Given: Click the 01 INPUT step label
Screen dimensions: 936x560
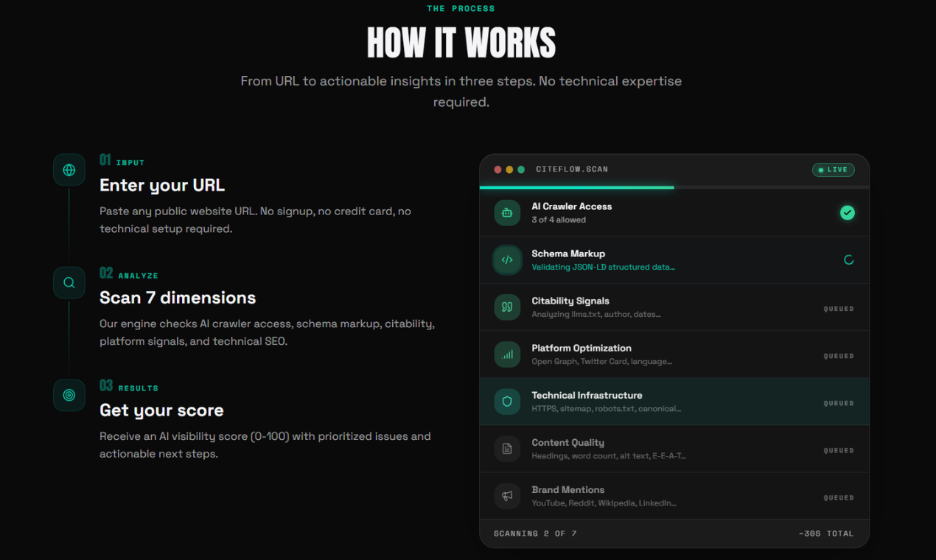Looking at the screenshot, I should coord(122,161).
